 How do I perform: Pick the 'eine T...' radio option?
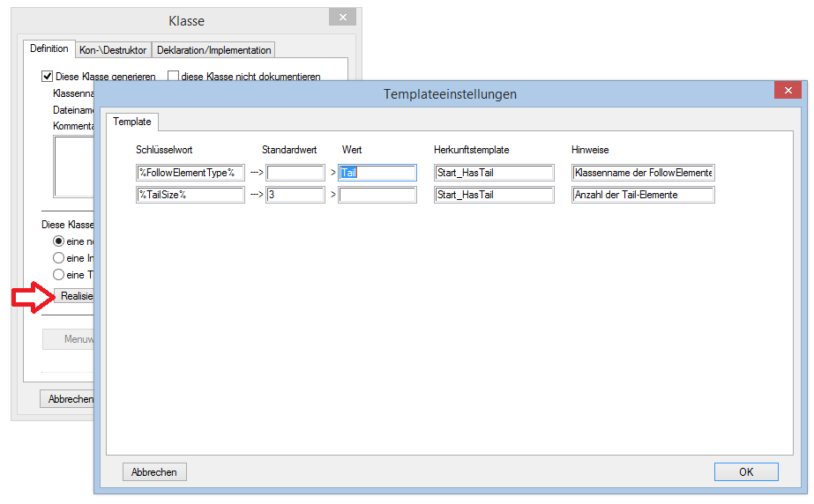click(x=59, y=275)
